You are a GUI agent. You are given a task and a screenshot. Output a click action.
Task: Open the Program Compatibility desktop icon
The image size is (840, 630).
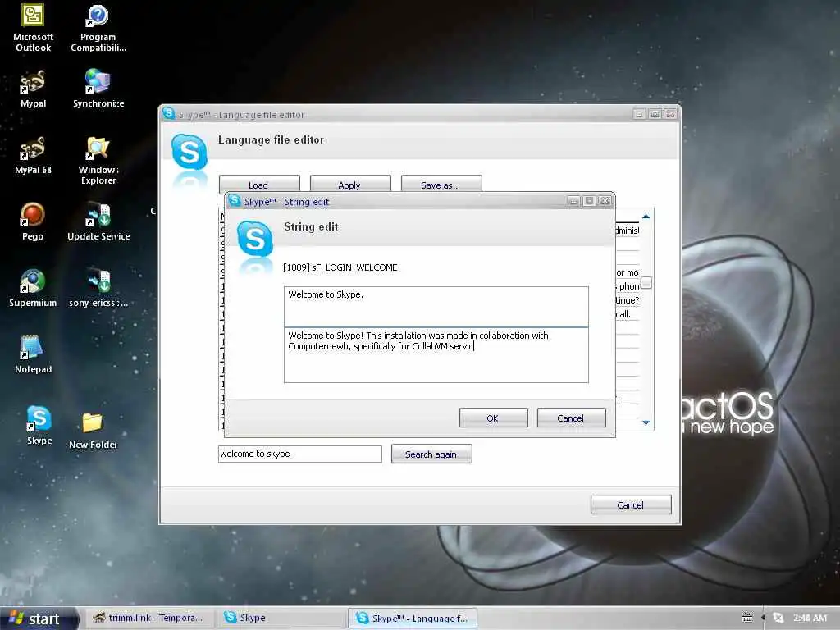pyautogui.click(x=98, y=28)
